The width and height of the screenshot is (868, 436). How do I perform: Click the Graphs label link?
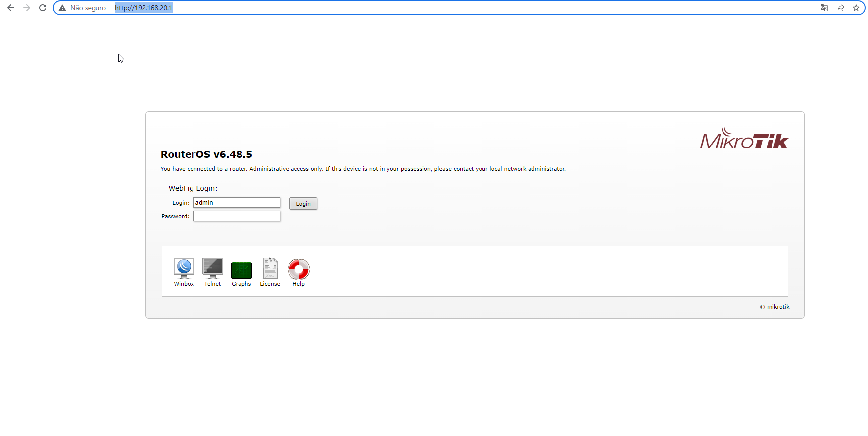pos(241,284)
